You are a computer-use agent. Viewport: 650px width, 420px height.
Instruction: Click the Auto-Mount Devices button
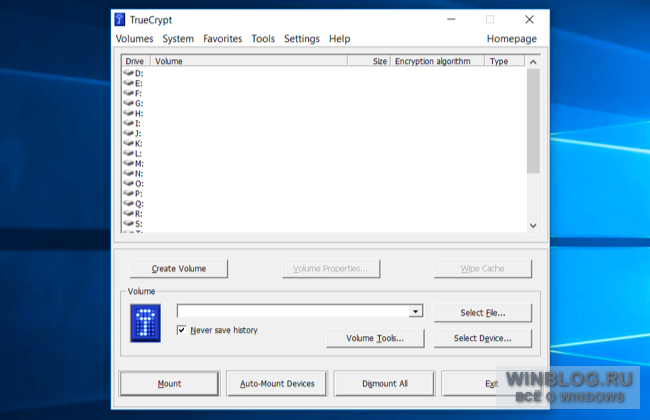(277, 384)
